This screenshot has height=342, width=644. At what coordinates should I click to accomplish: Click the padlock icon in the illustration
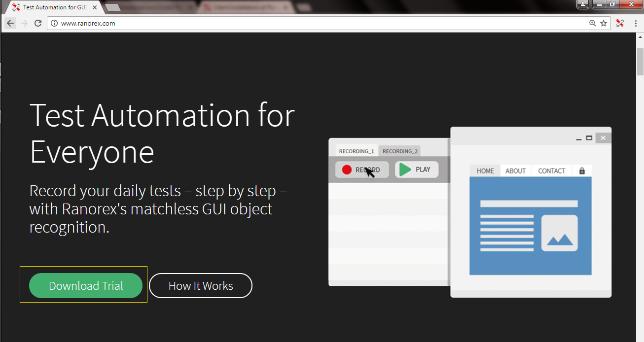[582, 171]
